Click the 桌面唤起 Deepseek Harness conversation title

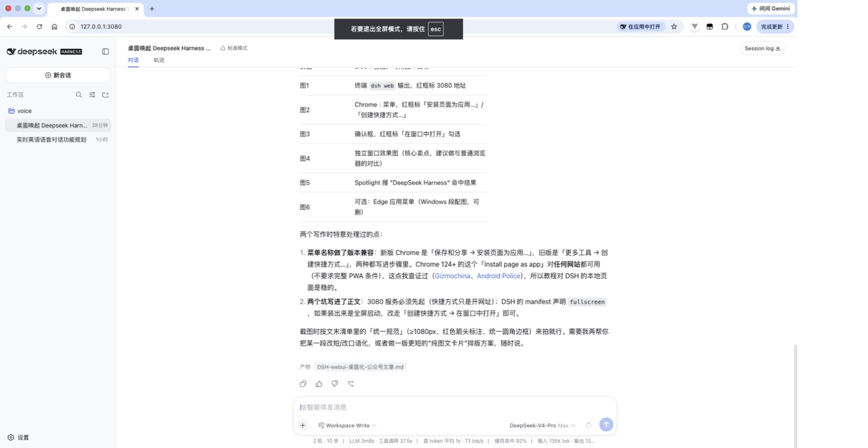[x=169, y=48]
